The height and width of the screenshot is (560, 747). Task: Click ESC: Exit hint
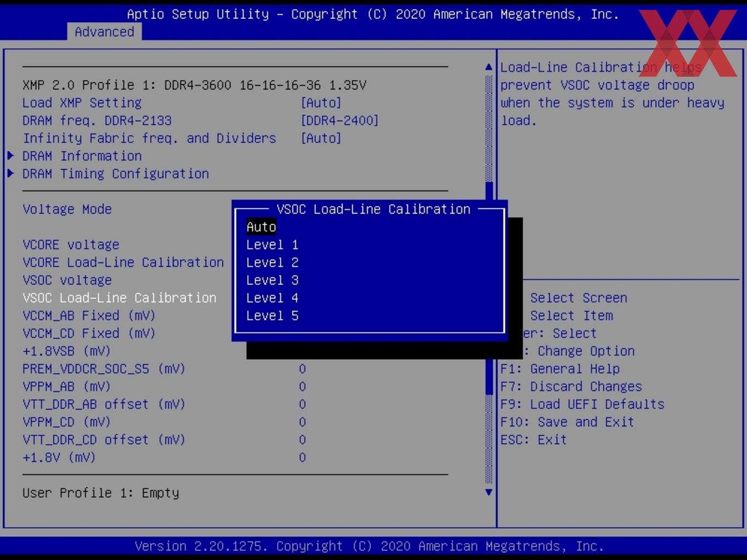coord(533,440)
